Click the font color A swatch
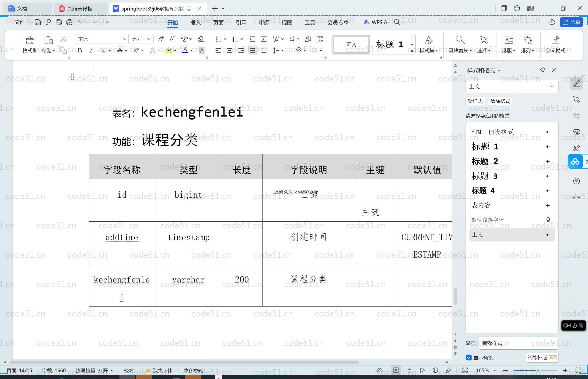 coord(185,50)
